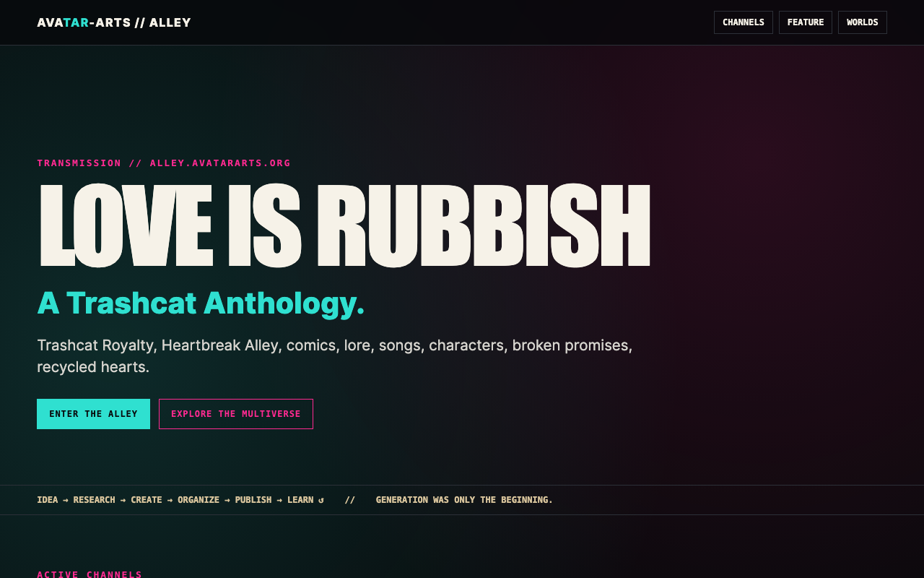Screen dimensions: 924x578
Task: Click the LOVE IS RUBBISH headline
Action: click(x=344, y=226)
